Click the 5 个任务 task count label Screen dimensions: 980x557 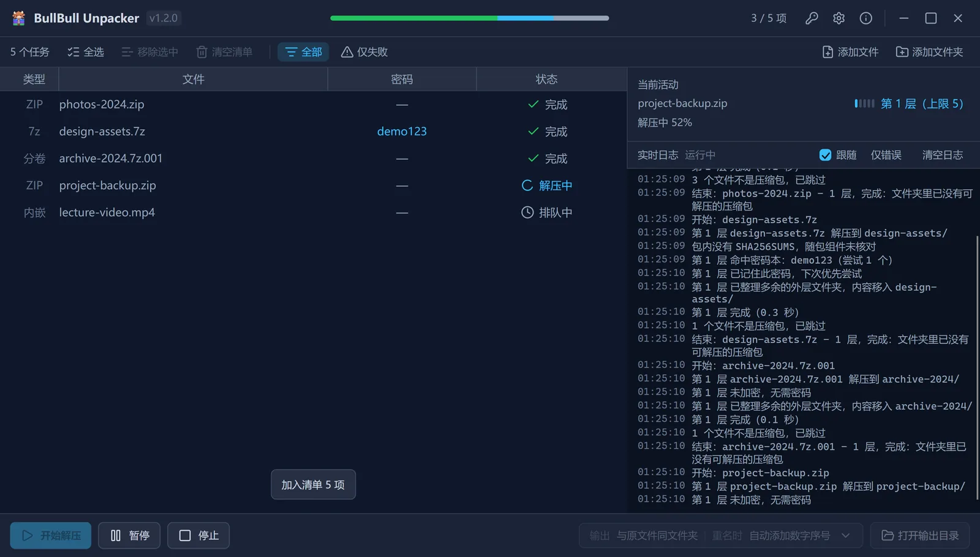pyautogui.click(x=29, y=52)
